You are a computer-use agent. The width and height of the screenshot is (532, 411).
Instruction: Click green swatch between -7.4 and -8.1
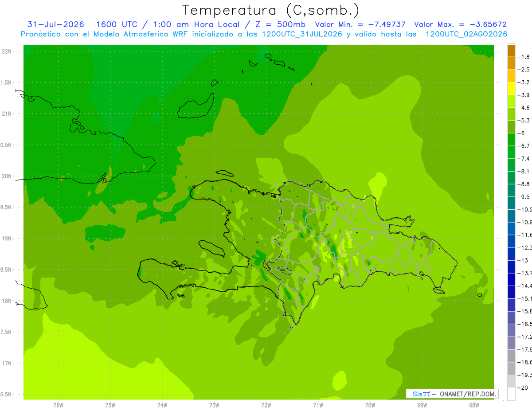(x=511, y=165)
